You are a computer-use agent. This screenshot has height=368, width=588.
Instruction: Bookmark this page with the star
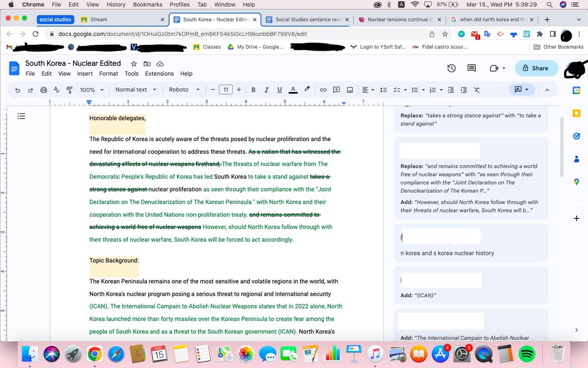click(x=445, y=34)
